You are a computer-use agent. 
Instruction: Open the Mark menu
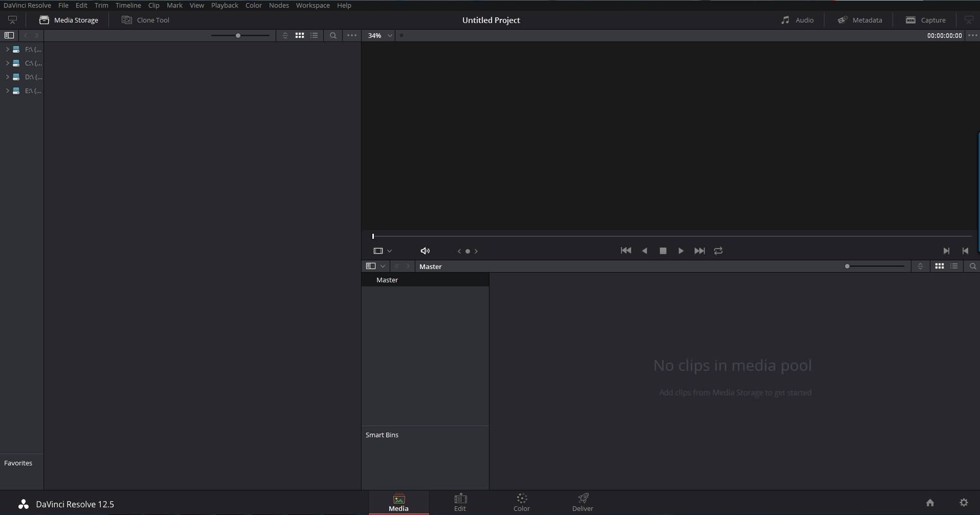click(x=174, y=5)
